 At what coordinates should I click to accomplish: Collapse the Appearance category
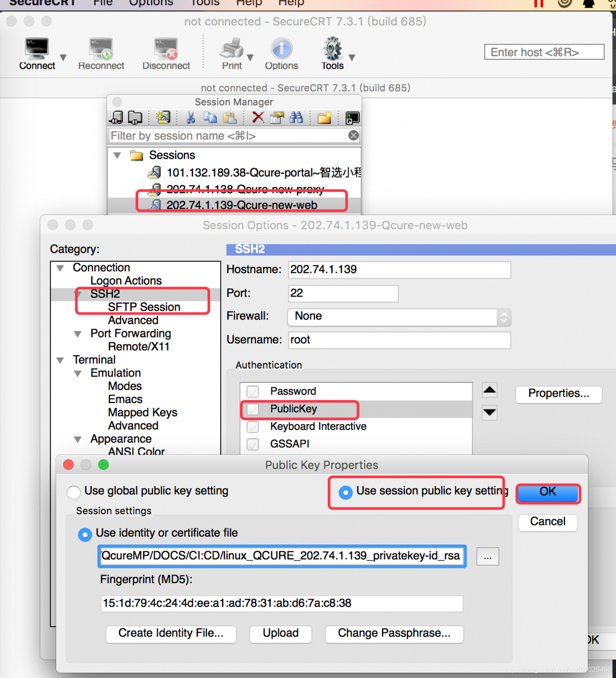[x=78, y=440]
